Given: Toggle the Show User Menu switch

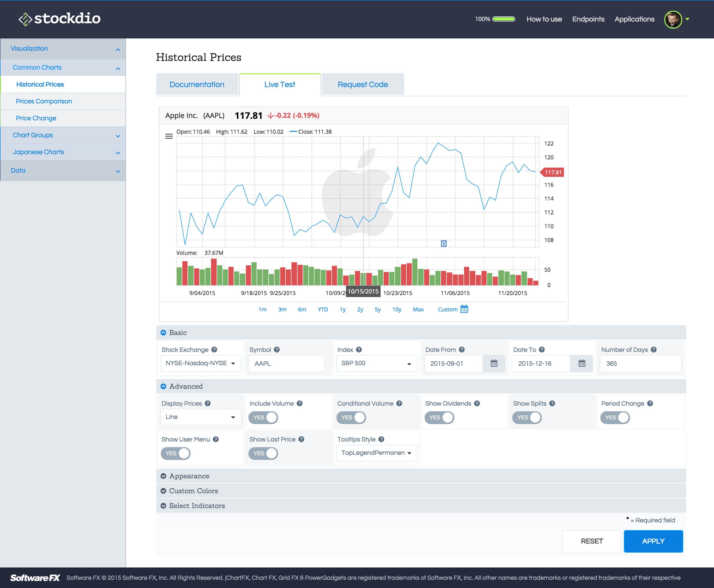Looking at the screenshot, I should (175, 454).
